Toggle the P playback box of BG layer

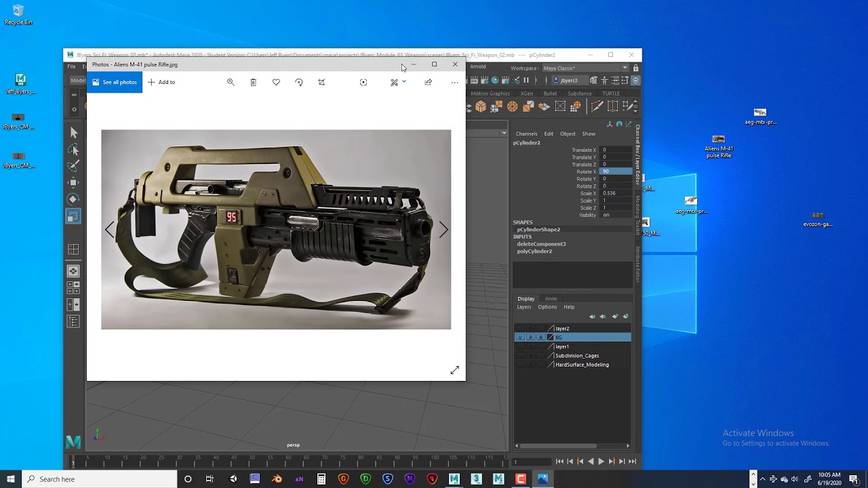(530, 338)
